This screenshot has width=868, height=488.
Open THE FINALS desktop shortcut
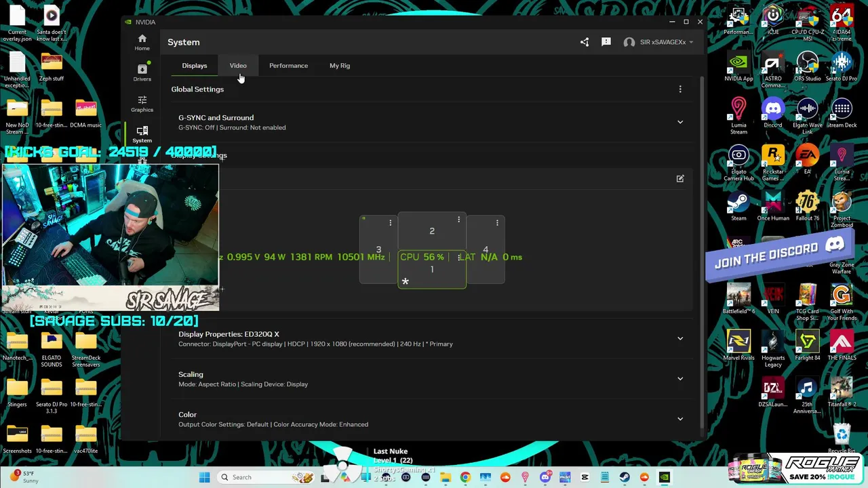pyautogui.click(x=842, y=346)
